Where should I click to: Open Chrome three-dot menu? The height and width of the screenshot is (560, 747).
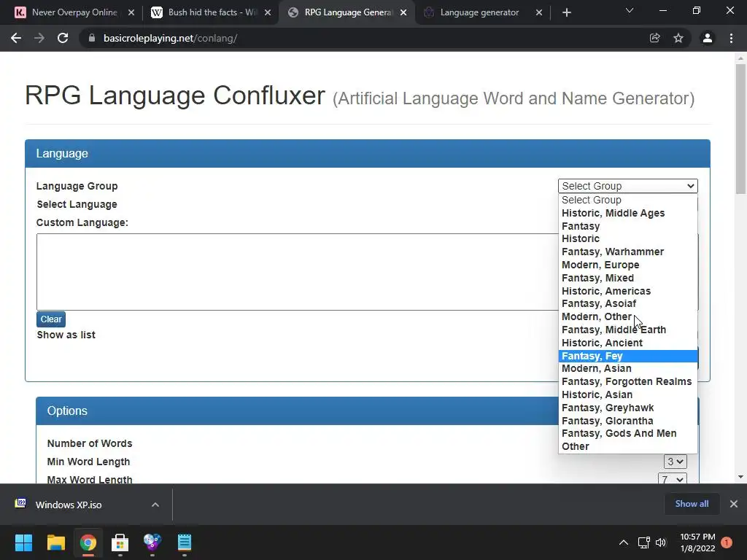pos(731,38)
